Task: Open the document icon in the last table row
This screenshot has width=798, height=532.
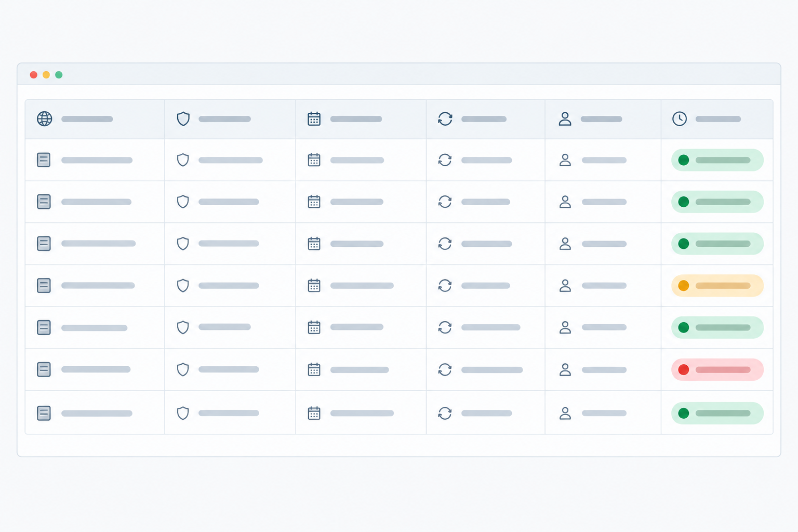Action: (44, 413)
